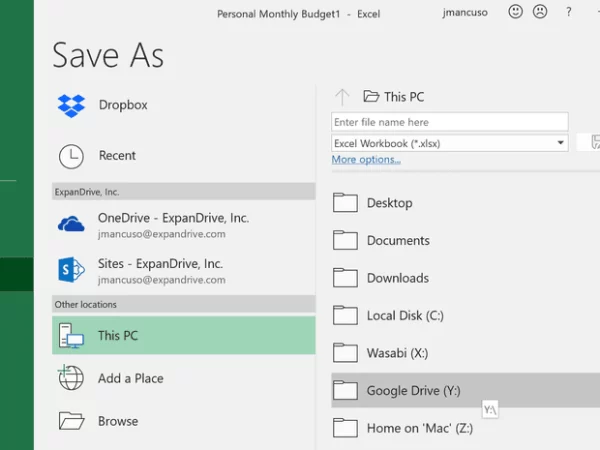The width and height of the screenshot is (600, 450).
Task: Send a frown feedback face icon
Action: (x=540, y=11)
